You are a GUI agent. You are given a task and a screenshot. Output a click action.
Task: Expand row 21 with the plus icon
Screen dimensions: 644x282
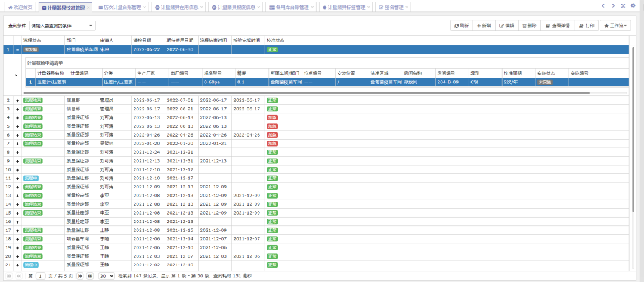18,265
